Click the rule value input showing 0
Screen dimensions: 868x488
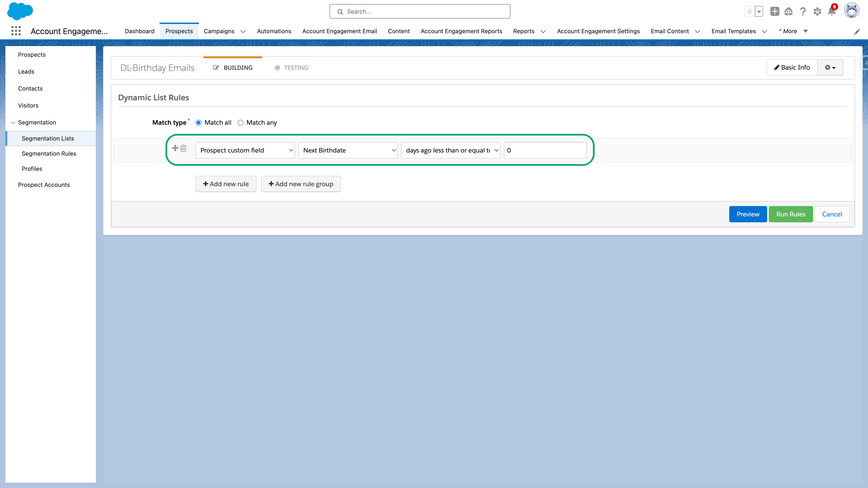tap(545, 150)
